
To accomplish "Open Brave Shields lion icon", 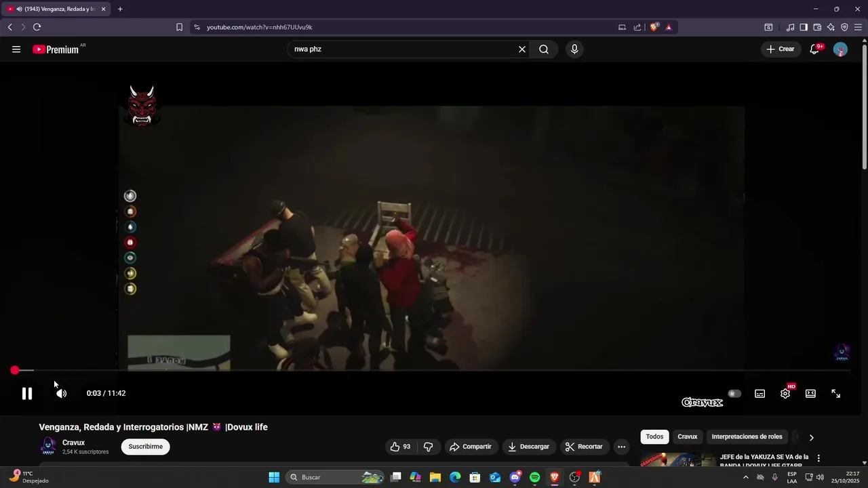I will click(x=654, y=27).
